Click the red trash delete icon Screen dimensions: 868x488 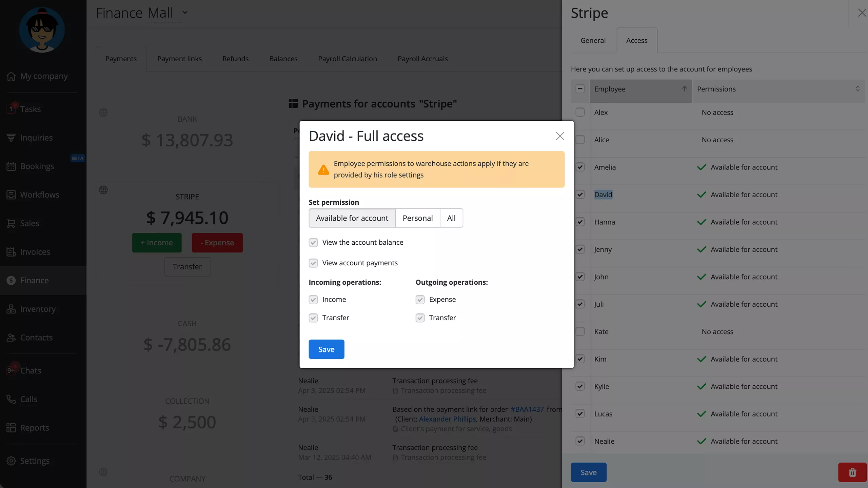[x=852, y=472]
